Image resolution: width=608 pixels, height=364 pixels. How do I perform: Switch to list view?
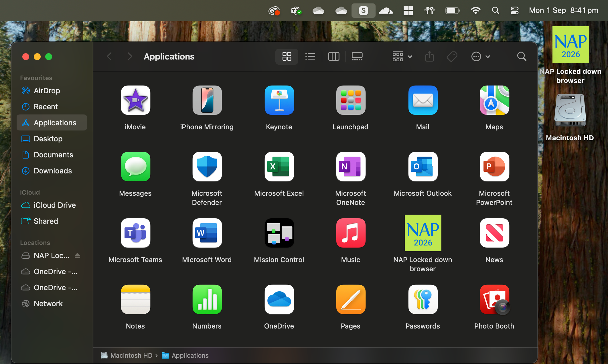tap(310, 56)
